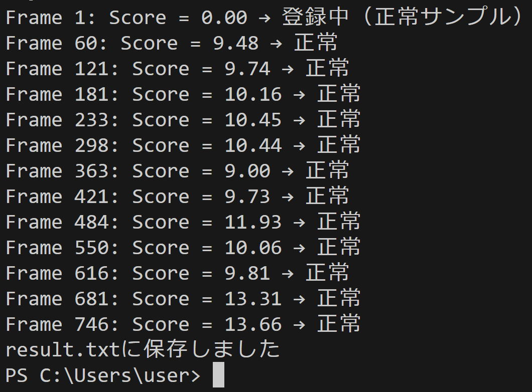Image resolution: width=532 pixels, height=392 pixels.
Task: Click the Frame 233 score 10.45 line
Action: (x=183, y=119)
